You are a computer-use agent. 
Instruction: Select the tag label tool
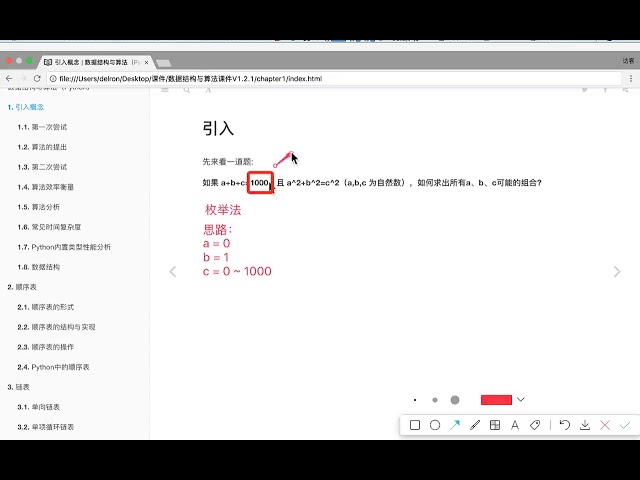[x=535, y=425]
